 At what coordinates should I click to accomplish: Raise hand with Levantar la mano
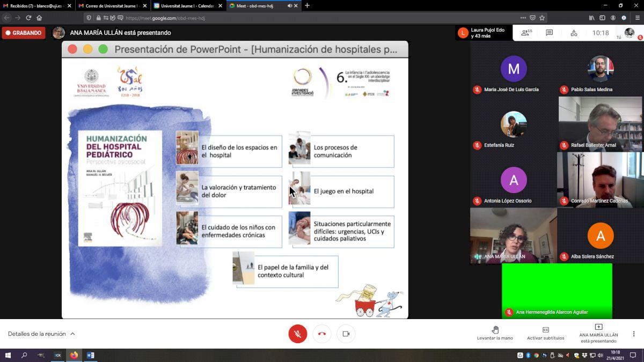(x=495, y=333)
